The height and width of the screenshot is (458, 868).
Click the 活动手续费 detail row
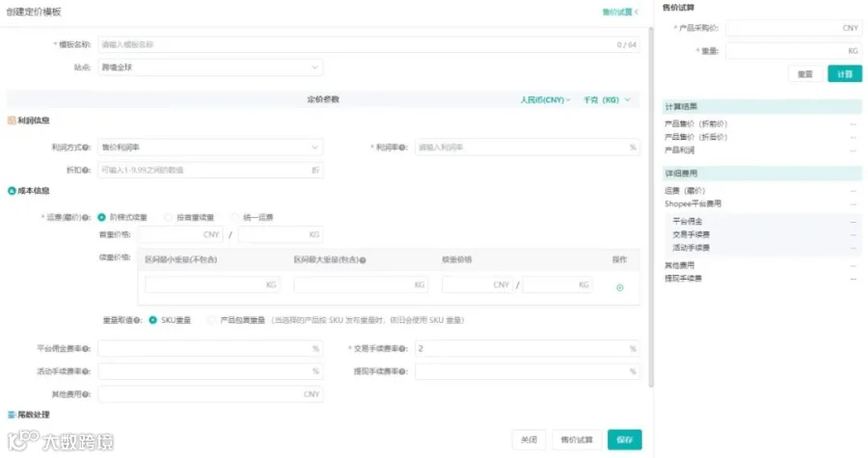tap(762, 248)
